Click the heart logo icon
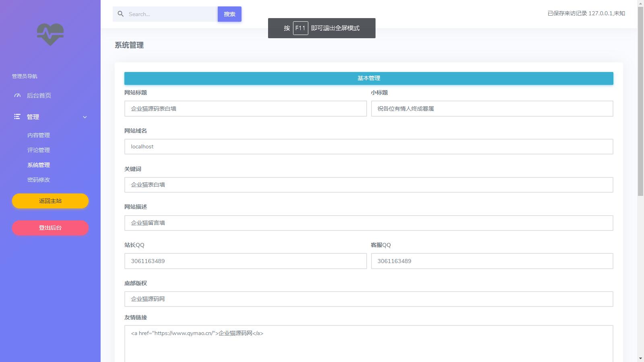The width and height of the screenshot is (644, 362). point(50,35)
